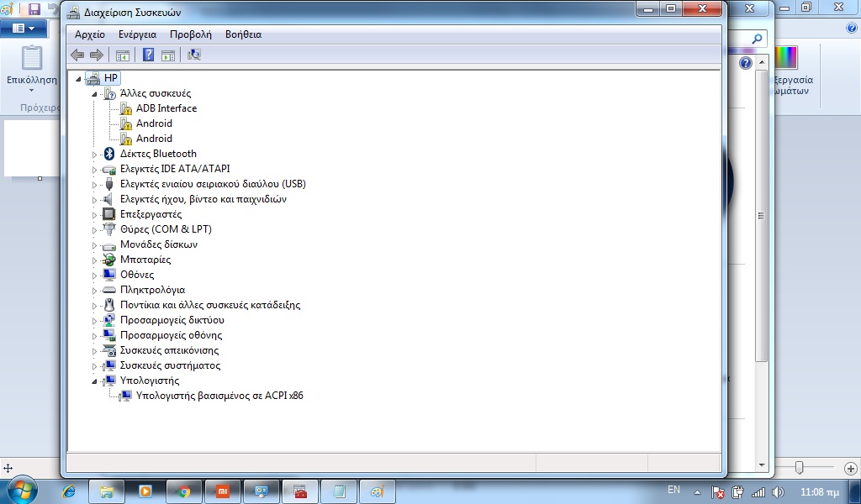Screen dimensions: 861x504
Task: Expand the Θύρες (COM & LPT) arrow
Action: (x=94, y=230)
